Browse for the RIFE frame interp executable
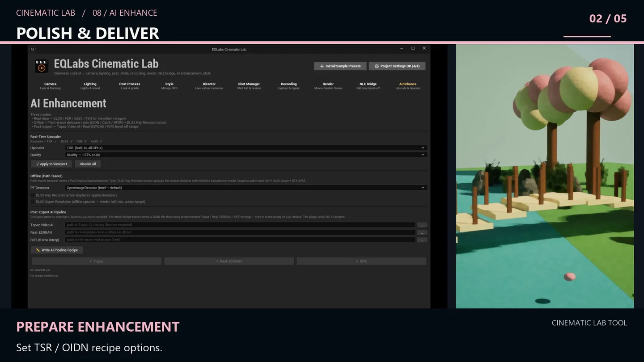 pos(422,240)
